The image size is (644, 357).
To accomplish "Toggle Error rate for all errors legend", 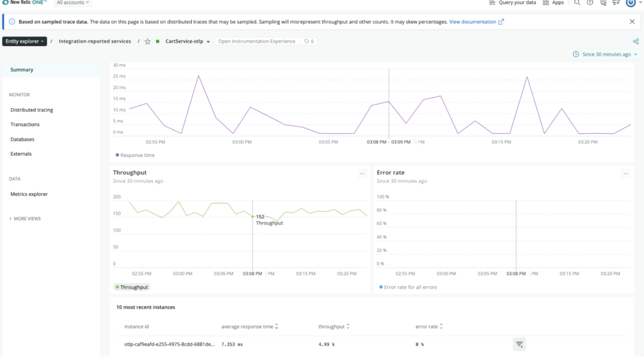I will [x=408, y=287].
